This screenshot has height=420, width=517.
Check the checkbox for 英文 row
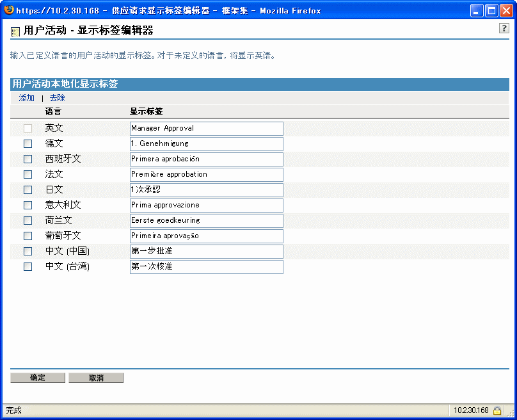tap(27, 128)
